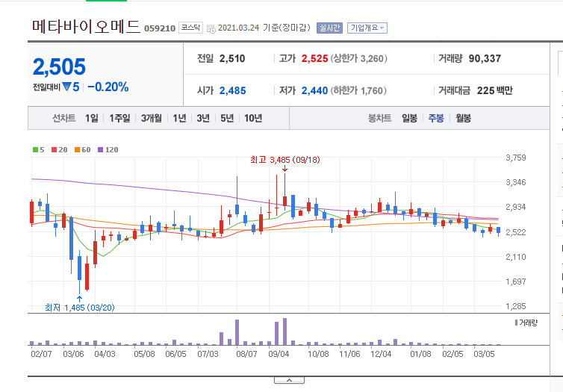Click the 메타바이오메드 stock name

pyautogui.click(x=86, y=27)
